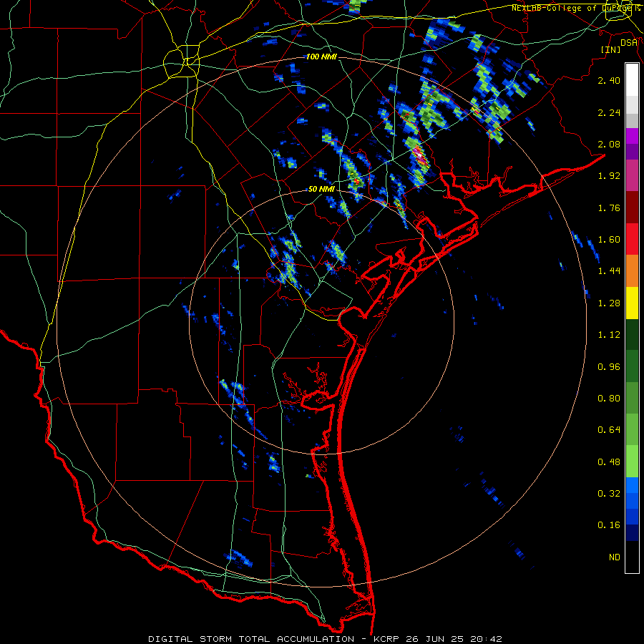This screenshot has width=644, height=644.
Task: Click the 1.76 legend value
Action: (609, 208)
